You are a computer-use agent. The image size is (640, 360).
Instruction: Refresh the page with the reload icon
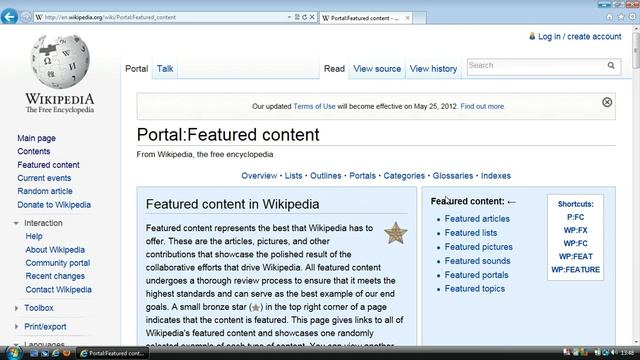tap(304, 17)
